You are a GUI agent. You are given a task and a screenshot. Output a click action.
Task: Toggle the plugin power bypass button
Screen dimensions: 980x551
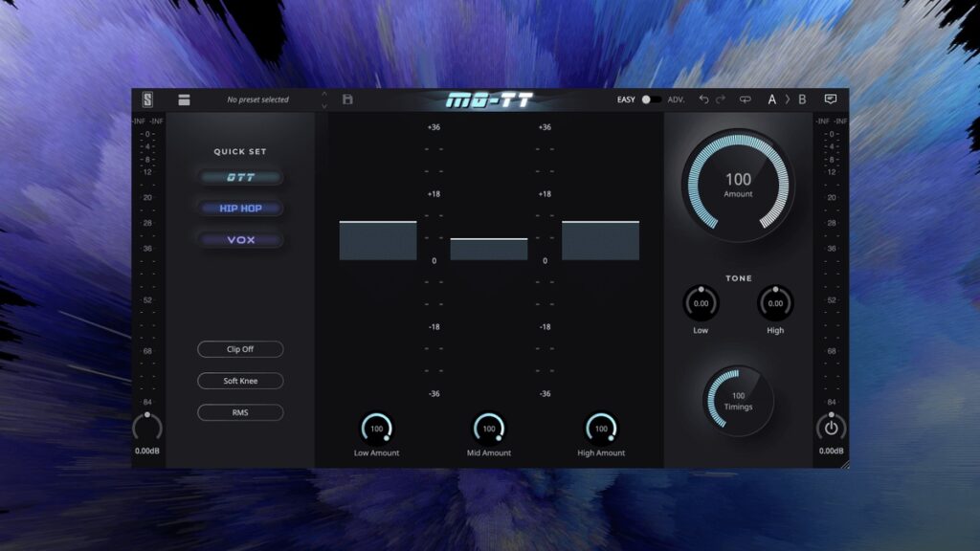831,428
